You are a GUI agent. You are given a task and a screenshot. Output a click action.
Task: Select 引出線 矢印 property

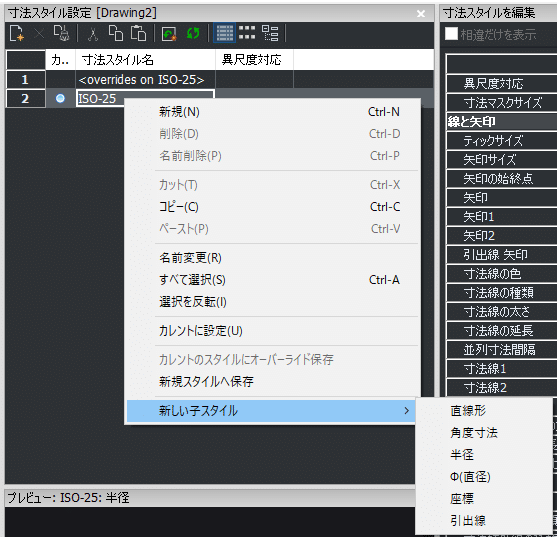(502, 255)
